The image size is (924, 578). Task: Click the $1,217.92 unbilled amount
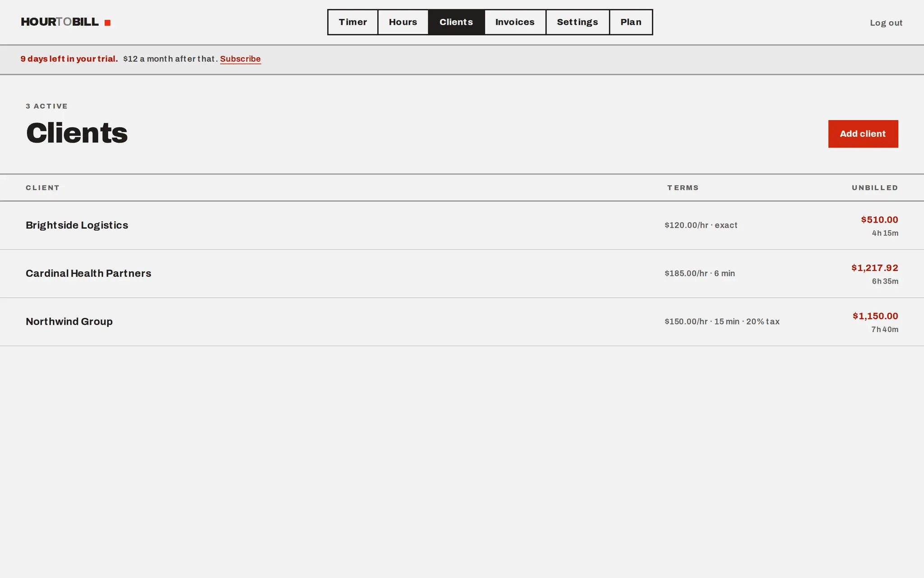coord(875,268)
